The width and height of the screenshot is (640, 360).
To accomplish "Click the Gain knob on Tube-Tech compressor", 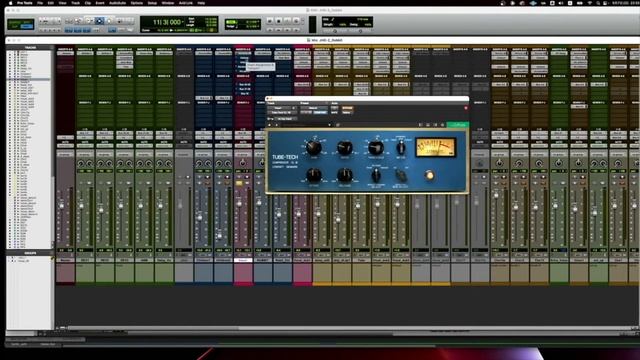I will 313,147.
